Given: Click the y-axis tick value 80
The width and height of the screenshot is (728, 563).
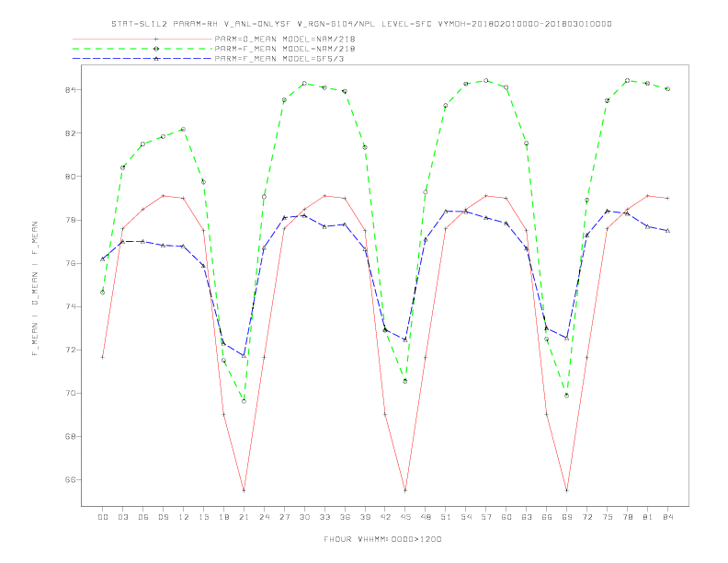Looking at the screenshot, I should [70, 177].
